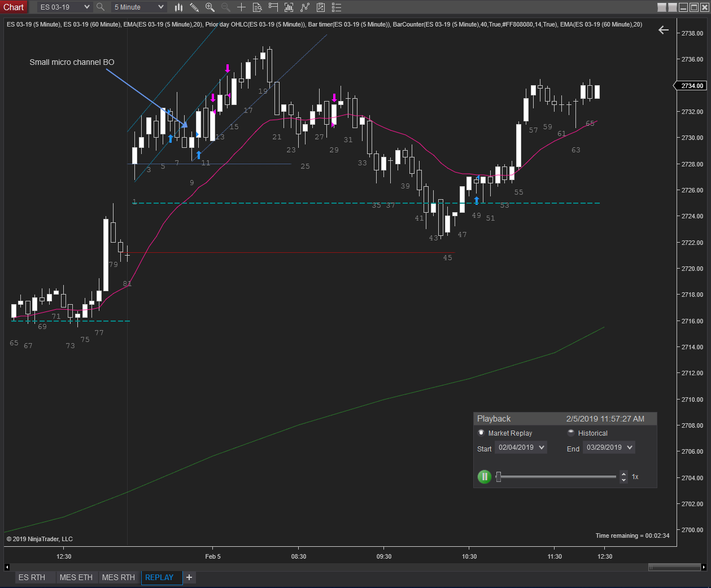This screenshot has width=711, height=588.
Task: Select the Historical radio button
Action: coord(571,433)
